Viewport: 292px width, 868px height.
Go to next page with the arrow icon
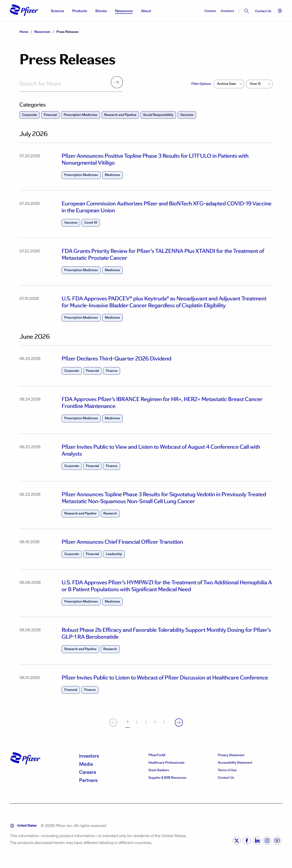179,722
